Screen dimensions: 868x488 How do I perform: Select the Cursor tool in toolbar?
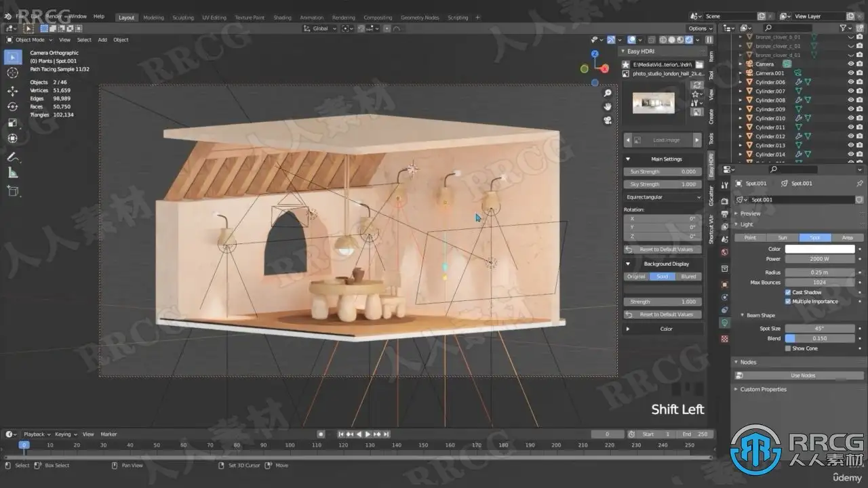pyautogui.click(x=12, y=73)
